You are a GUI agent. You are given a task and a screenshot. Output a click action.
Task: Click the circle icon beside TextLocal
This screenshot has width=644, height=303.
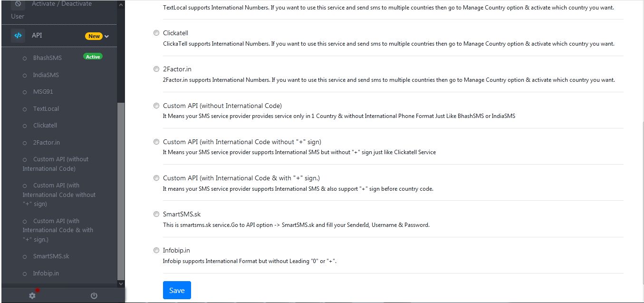(x=25, y=108)
